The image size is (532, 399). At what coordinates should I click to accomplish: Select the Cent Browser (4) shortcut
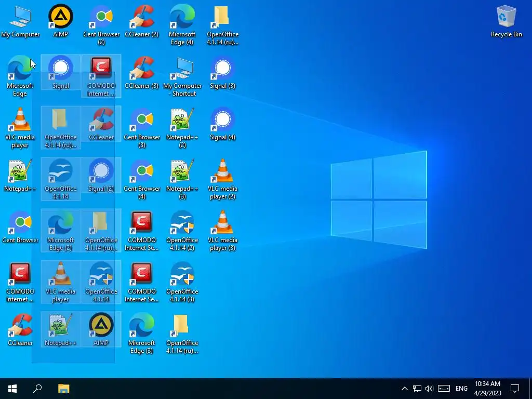(141, 179)
